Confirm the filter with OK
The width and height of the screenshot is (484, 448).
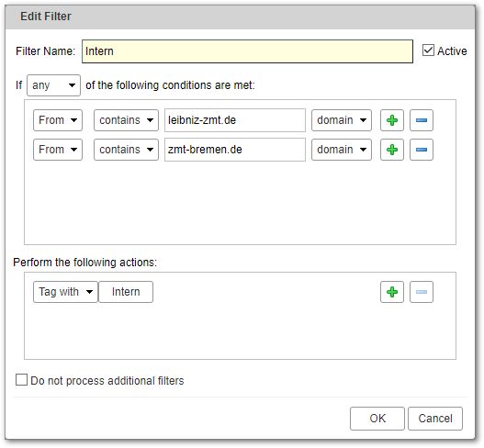[x=377, y=419]
